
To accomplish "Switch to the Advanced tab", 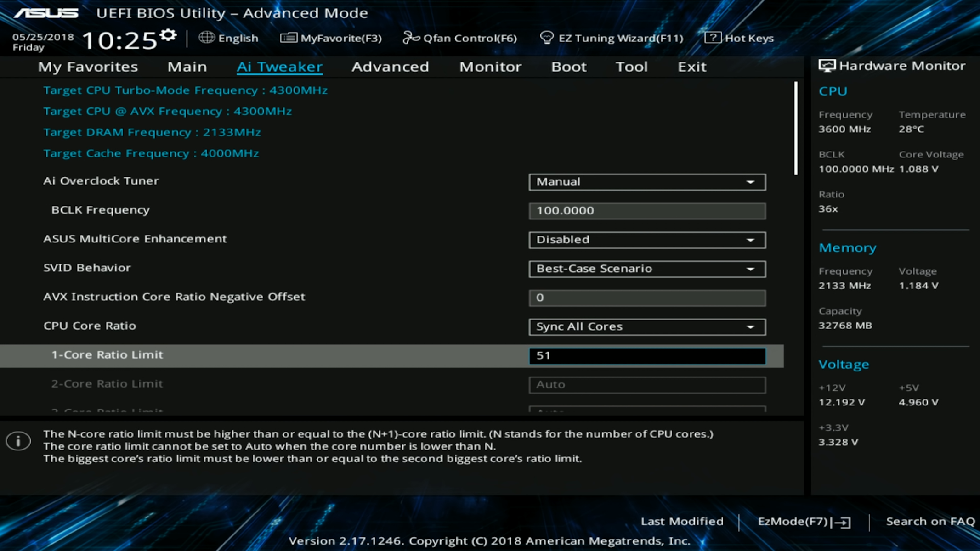I will tap(390, 67).
